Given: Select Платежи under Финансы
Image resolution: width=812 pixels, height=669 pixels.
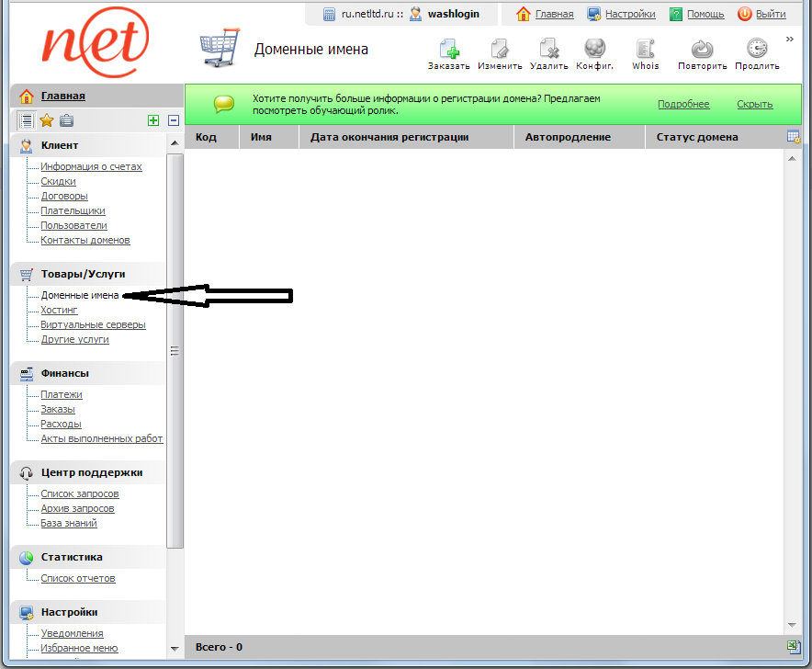Looking at the screenshot, I should coord(61,394).
